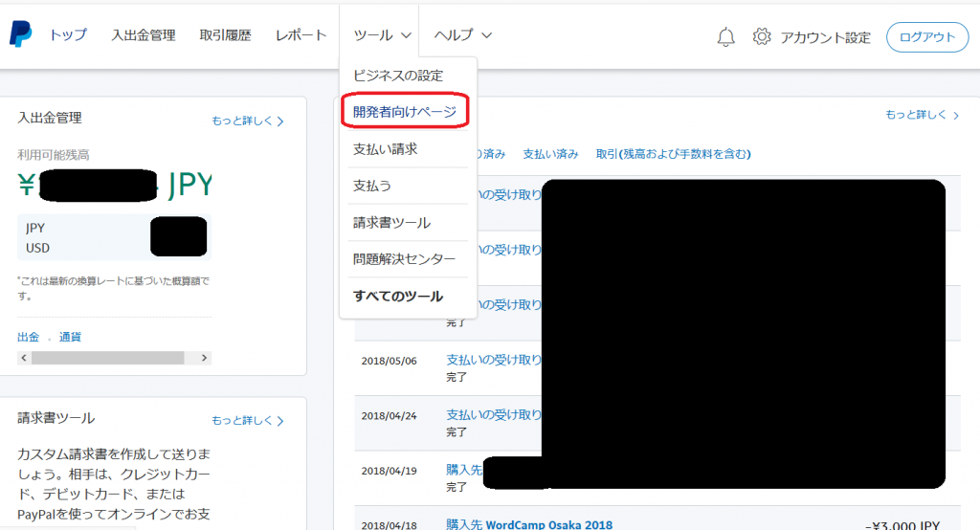Click the account settings gear icon
Viewport: 980px width, 530px height.
(x=762, y=37)
